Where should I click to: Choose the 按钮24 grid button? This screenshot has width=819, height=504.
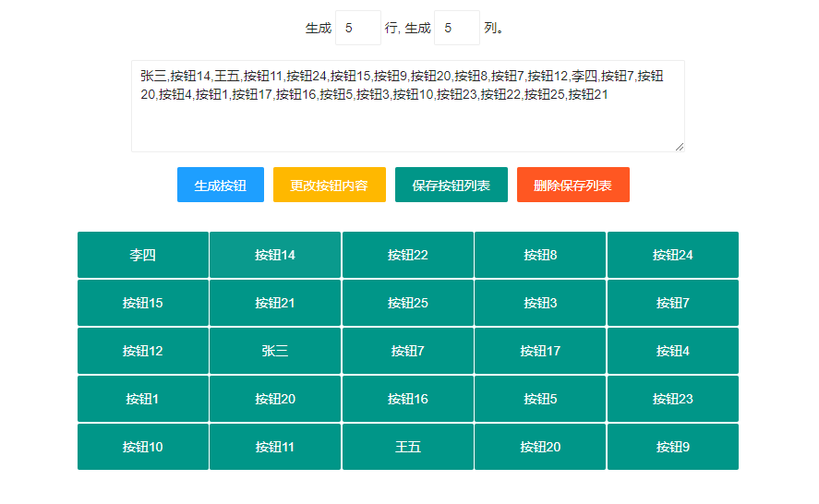point(673,255)
